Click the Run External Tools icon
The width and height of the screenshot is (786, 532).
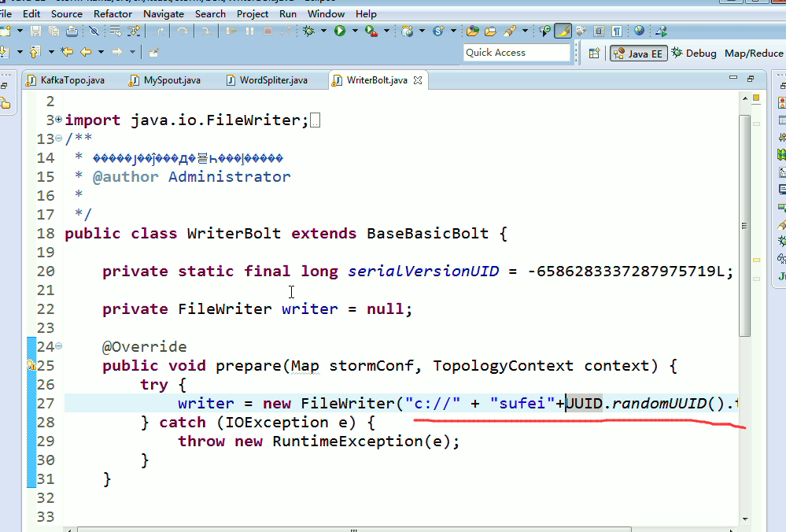pyautogui.click(x=371, y=31)
